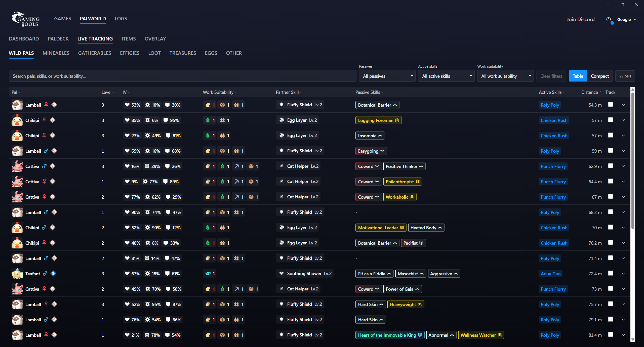
Task: Expand the Teafant row details
Action: click(x=623, y=274)
